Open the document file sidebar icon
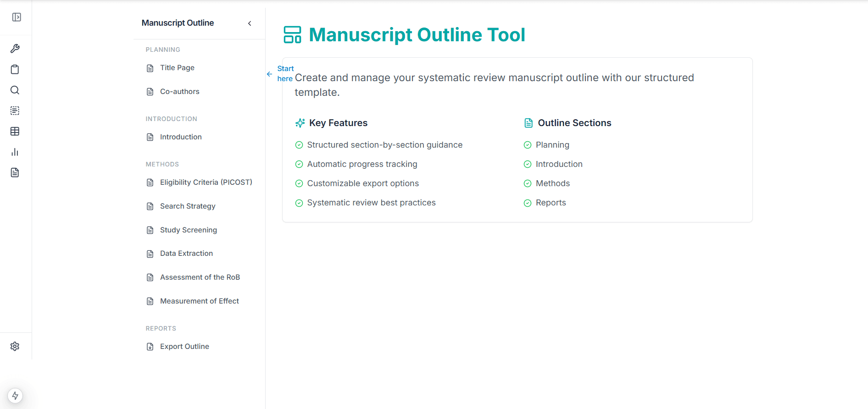 pyautogui.click(x=15, y=172)
